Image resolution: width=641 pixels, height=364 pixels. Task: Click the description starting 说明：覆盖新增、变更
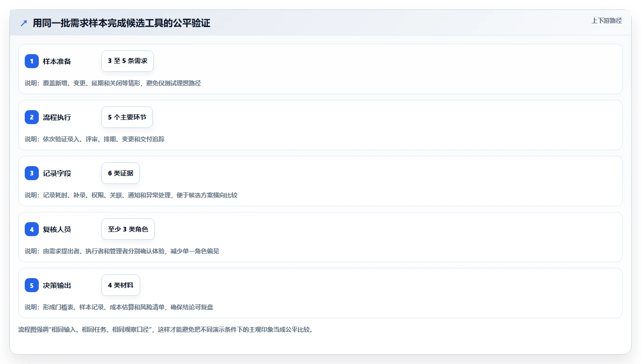pos(113,83)
